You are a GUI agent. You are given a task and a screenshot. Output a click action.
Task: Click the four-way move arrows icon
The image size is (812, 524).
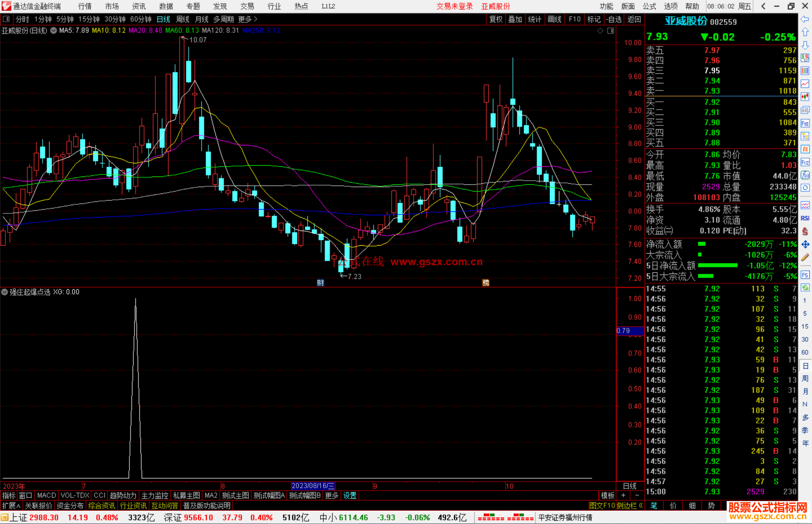805,245
